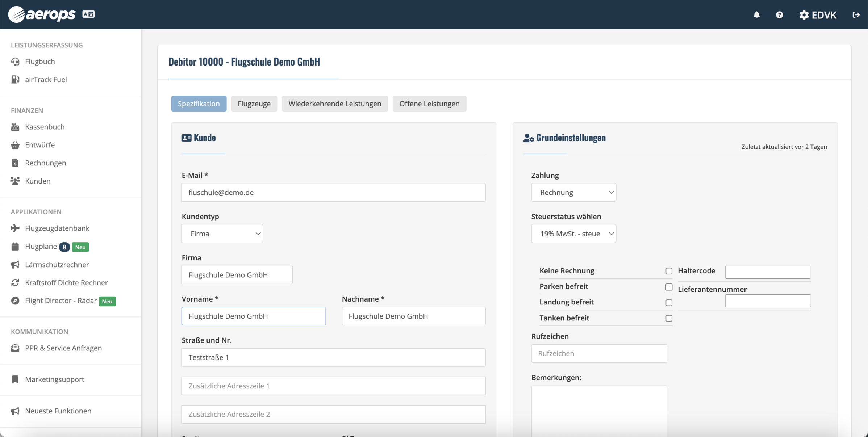
Task: Open Neueste Funktionen
Action: 58,411
